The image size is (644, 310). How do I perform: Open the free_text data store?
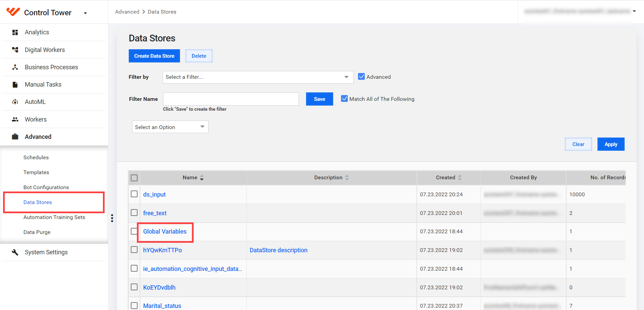pyautogui.click(x=155, y=213)
